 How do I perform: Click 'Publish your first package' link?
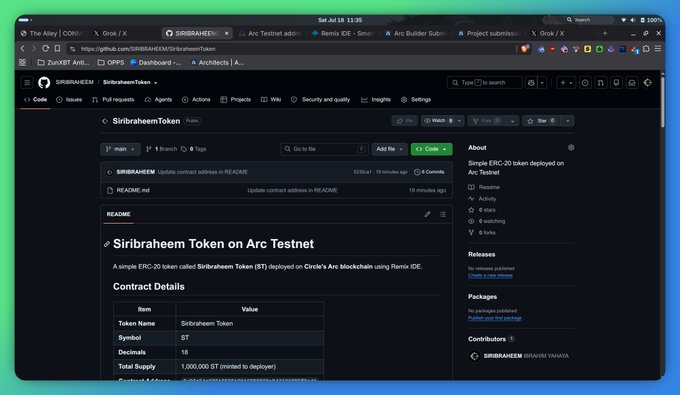(495, 318)
